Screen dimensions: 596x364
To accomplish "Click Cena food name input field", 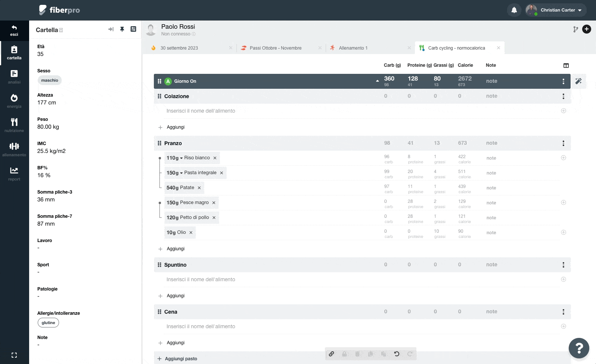I will 362,326.
